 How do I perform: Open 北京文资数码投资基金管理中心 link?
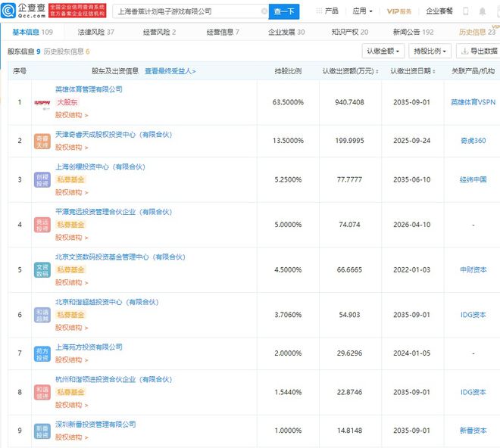pyautogui.click(x=120, y=257)
